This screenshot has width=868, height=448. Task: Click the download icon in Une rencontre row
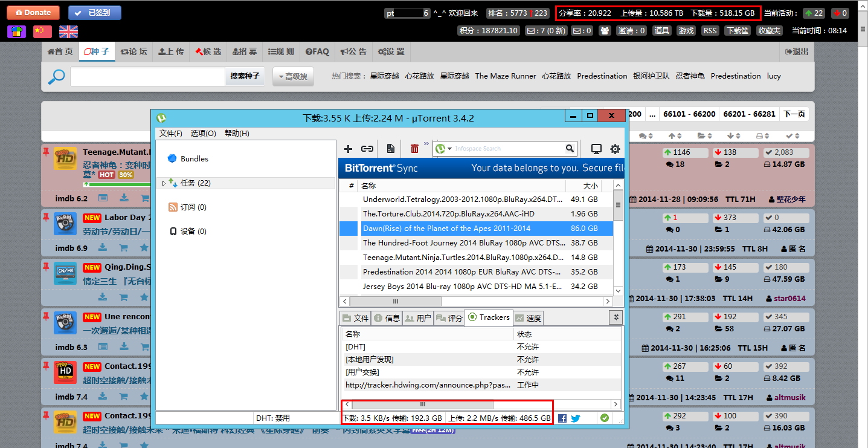124,346
